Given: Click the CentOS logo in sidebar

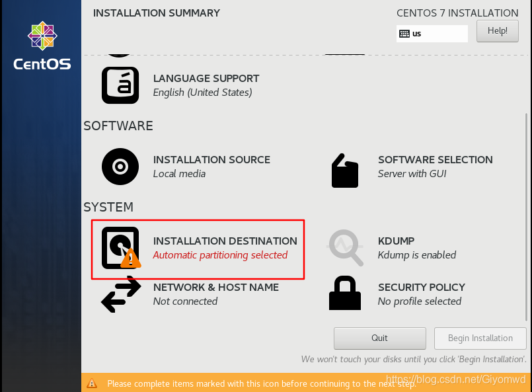Looking at the screenshot, I should click(42, 46).
